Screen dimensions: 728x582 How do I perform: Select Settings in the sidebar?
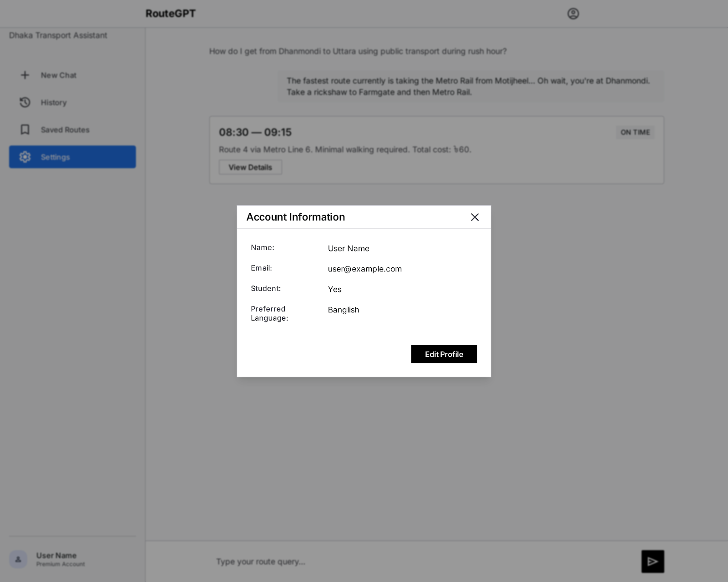[x=72, y=157]
